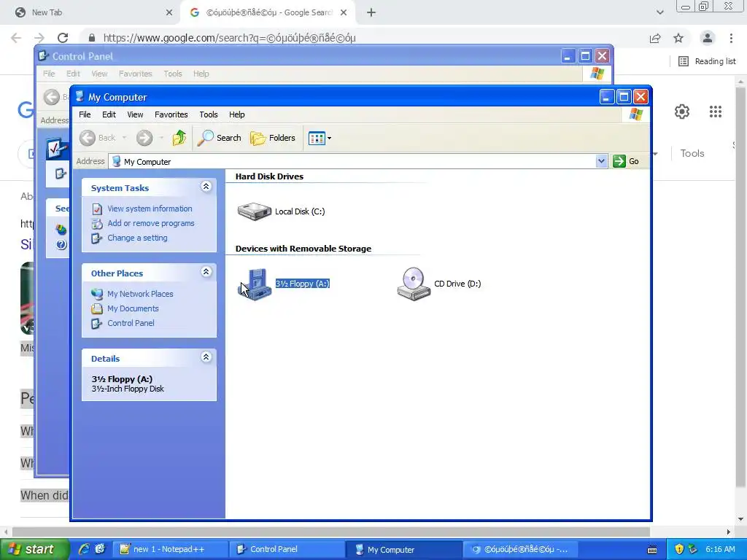This screenshot has width=747, height=560.
Task: Bookmark page with the Chrome star icon
Action: coord(678,38)
